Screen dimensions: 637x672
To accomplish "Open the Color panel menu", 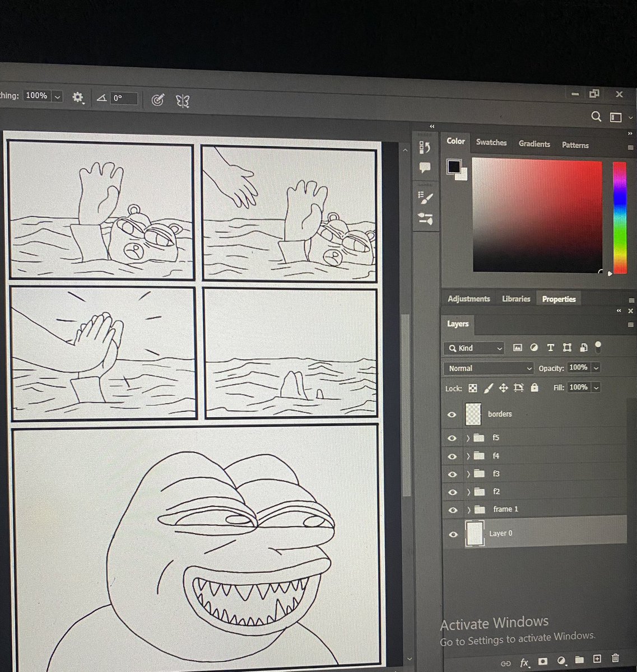I will pos(630,148).
